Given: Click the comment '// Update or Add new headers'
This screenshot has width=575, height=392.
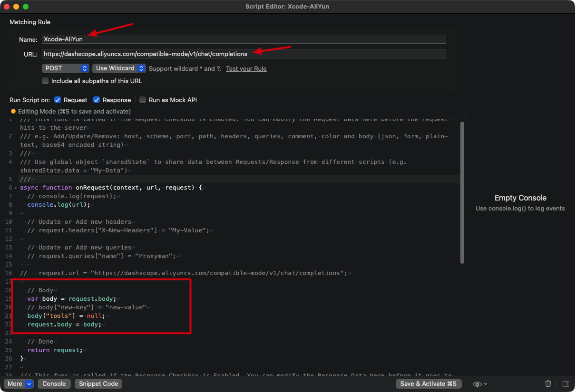Looking at the screenshot, I should point(80,221).
